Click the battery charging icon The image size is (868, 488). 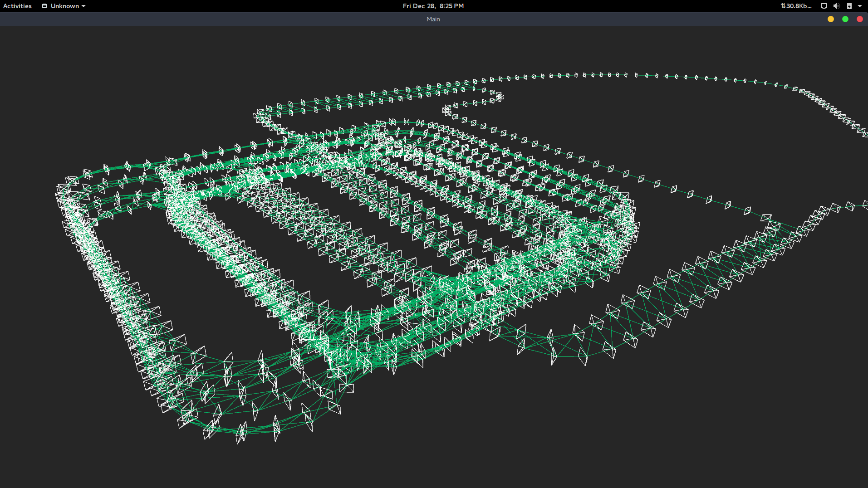tap(849, 6)
